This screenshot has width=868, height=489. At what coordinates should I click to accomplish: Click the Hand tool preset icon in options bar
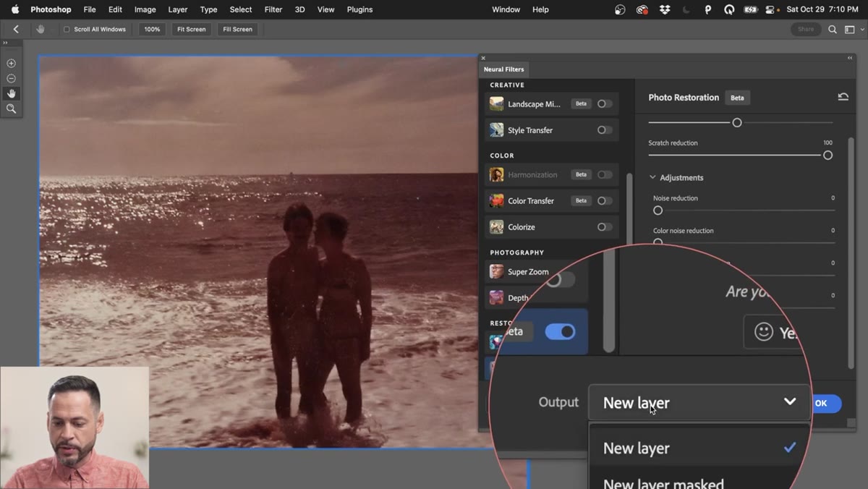(x=41, y=29)
